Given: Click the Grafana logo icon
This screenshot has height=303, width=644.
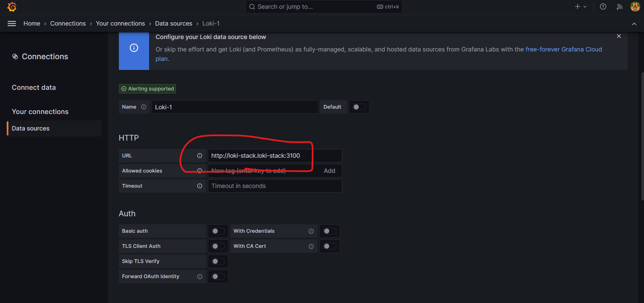Looking at the screenshot, I should coord(12,7).
